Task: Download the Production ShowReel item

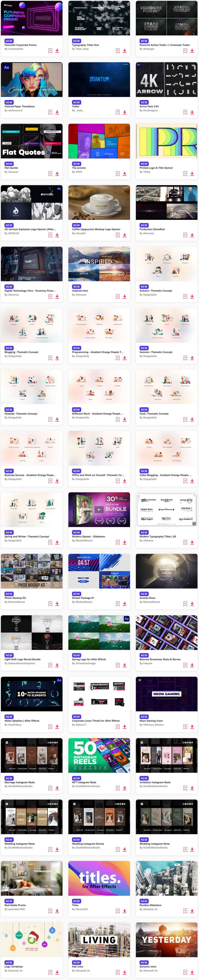Action: (x=192, y=235)
